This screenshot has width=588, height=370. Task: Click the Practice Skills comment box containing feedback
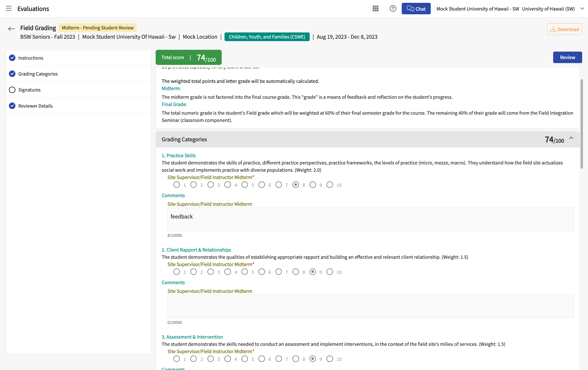coord(371,219)
